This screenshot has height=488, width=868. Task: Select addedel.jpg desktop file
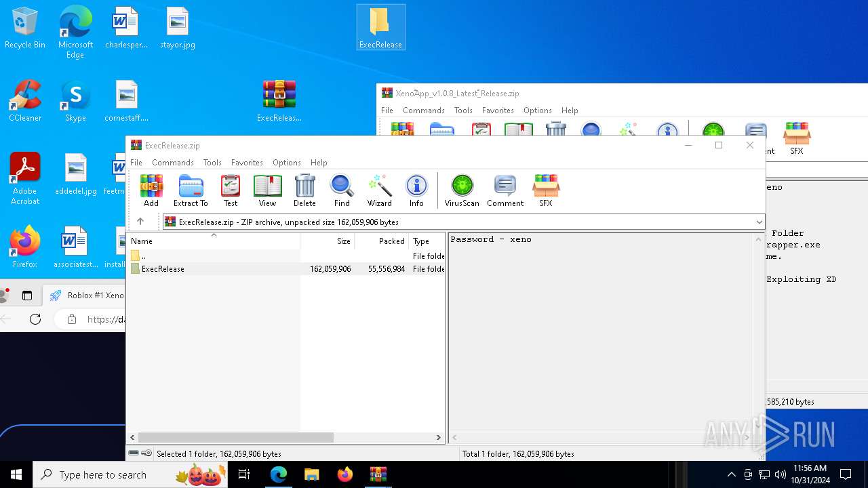(76, 175)
